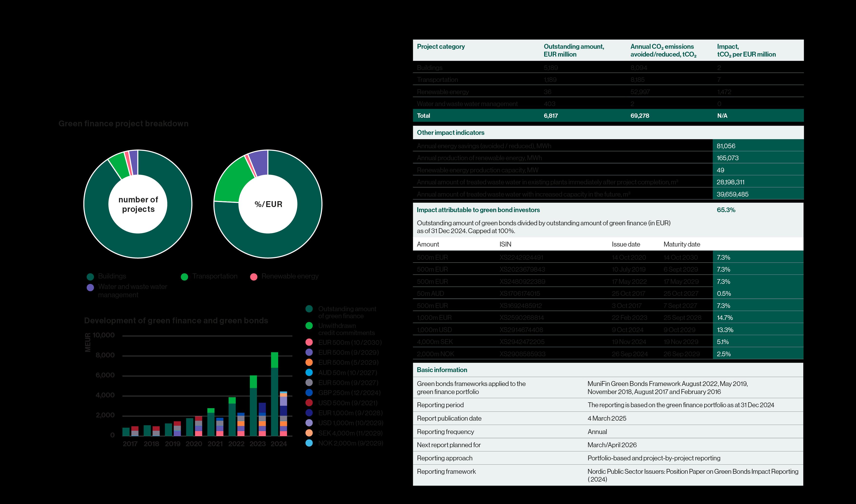Click the USD 500m (9/2021) legend marker
This screenshot has width=856, height=504.
click(309, 403)
